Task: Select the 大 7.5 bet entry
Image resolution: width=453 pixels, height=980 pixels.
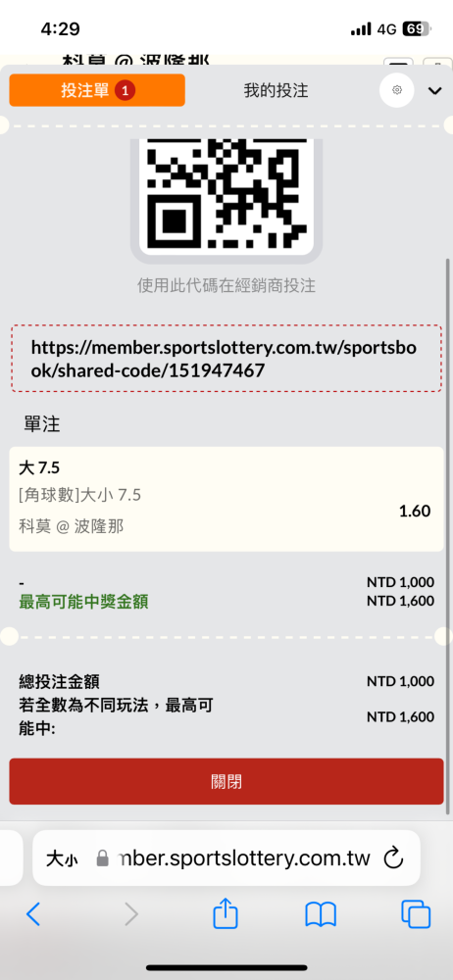Action: click(226, 499)
